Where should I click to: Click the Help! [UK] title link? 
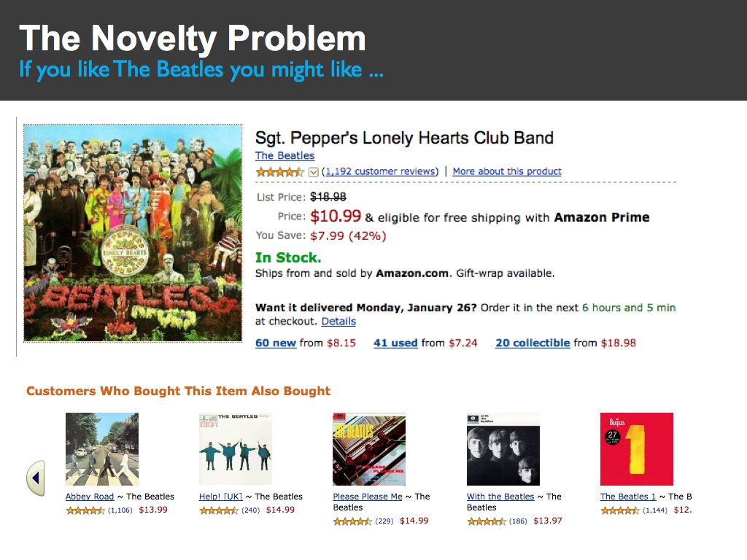pyautogui.click(x=220, y=497)
